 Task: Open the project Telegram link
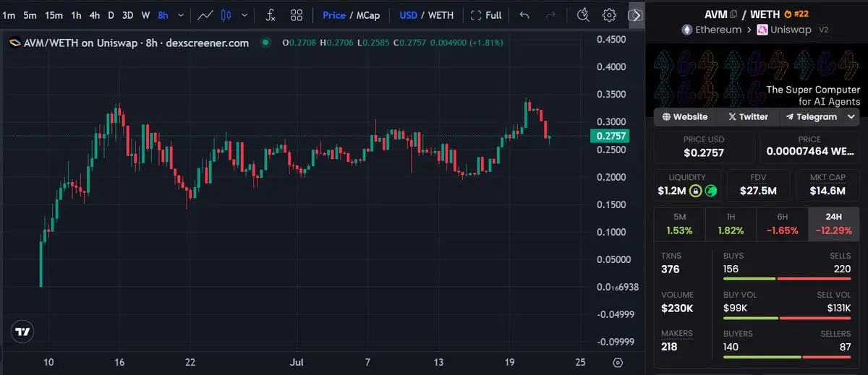[812, 116]
